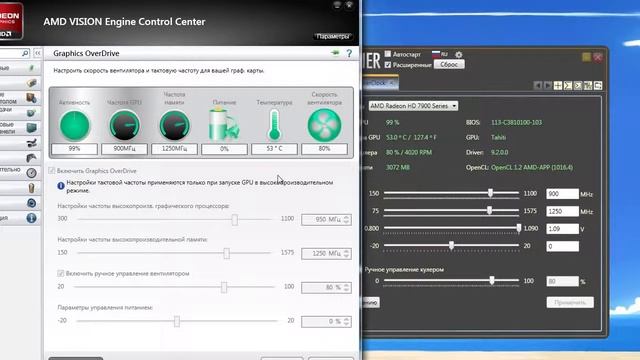640x360 pixels.
Task: Open the gauge performance section icon
Action: click(31, 173)
